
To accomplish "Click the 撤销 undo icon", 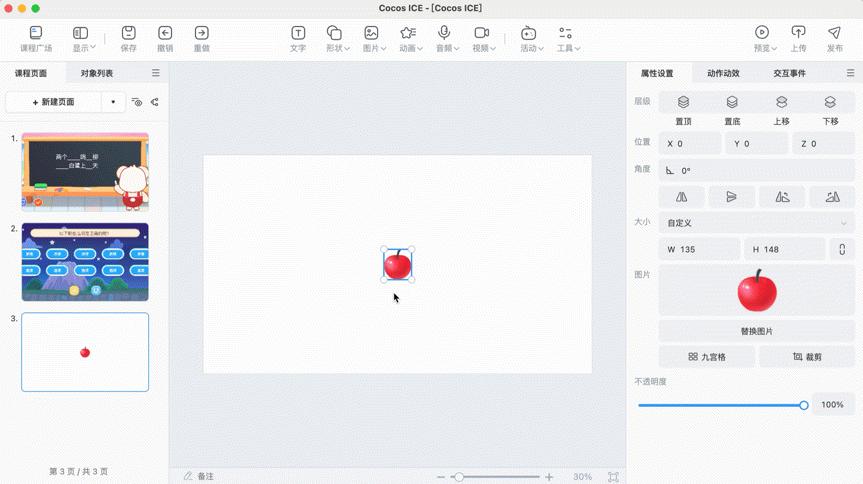I will pos(165,33).
